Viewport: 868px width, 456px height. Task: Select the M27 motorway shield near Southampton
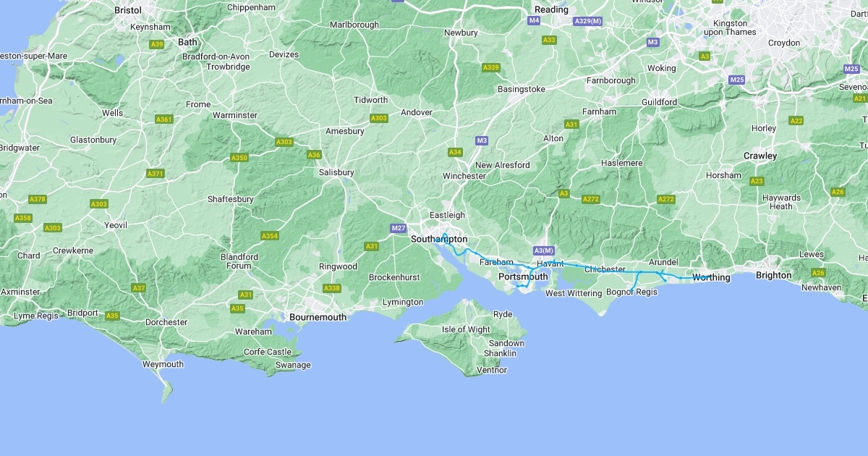pyautogui.click(x=398, y=229)
